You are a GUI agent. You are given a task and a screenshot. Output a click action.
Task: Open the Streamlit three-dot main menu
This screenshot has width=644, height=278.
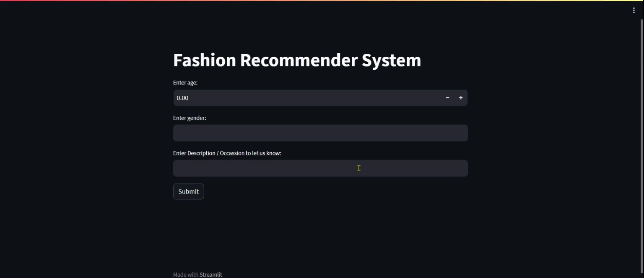(x=634, y=10)
